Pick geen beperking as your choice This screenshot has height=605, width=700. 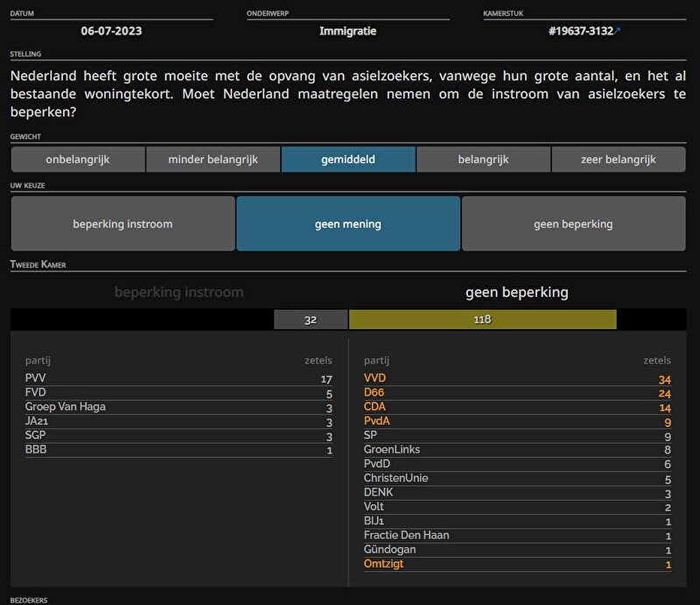point(574,224)
